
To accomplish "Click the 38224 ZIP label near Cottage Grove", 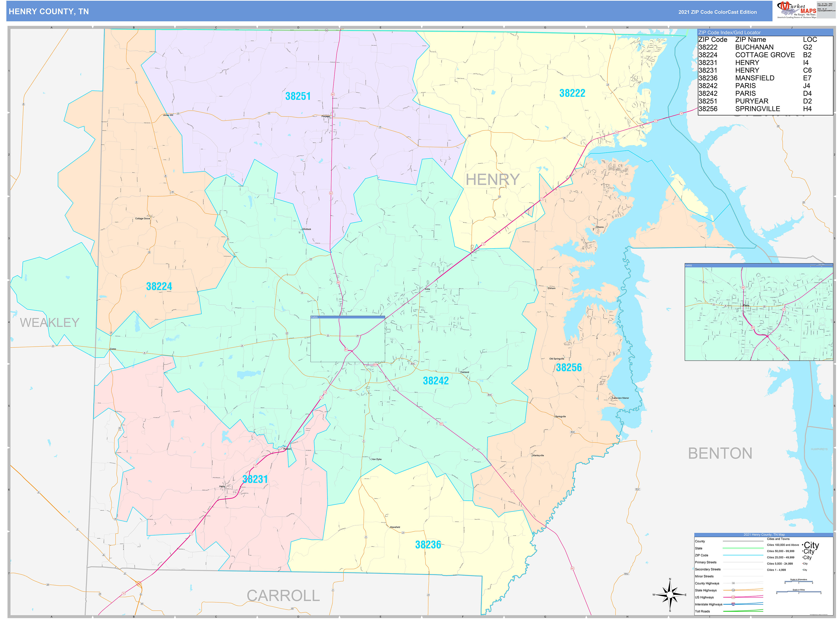I will [160, 286].
